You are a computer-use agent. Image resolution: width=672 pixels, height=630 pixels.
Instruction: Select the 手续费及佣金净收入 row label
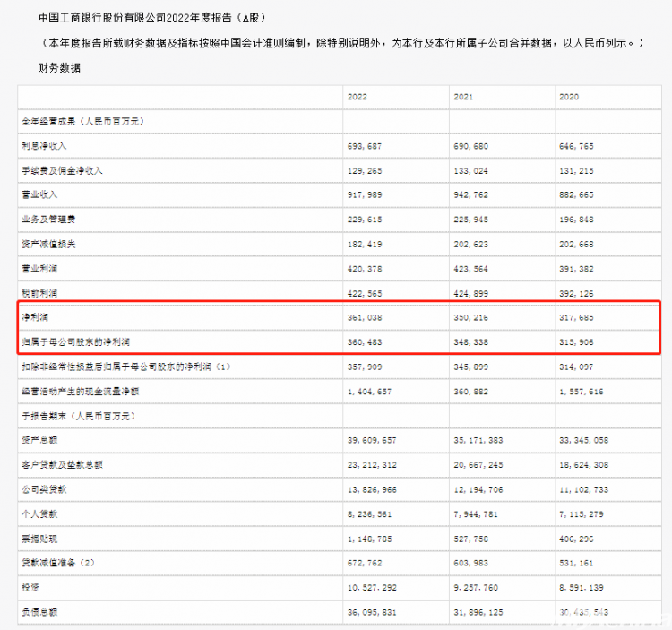62,170
